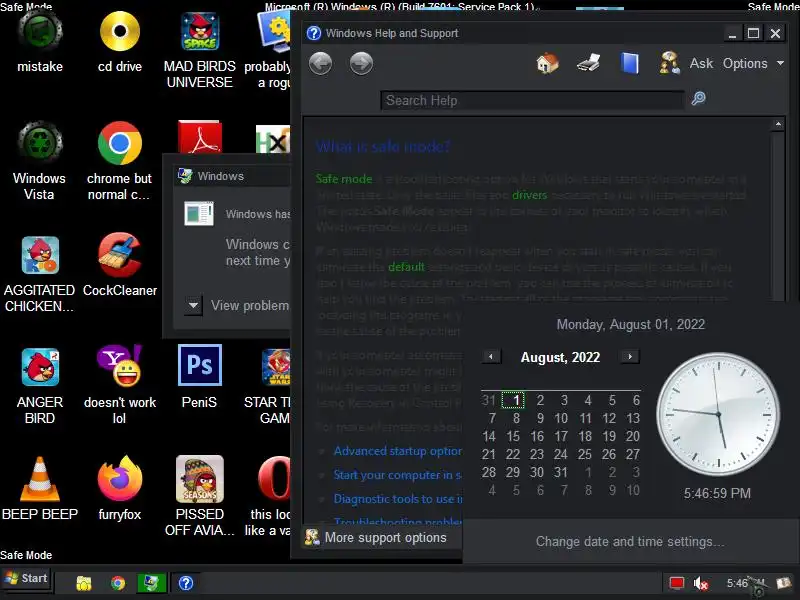
Task: Open the Options dropdown menu
Action: 753,63
